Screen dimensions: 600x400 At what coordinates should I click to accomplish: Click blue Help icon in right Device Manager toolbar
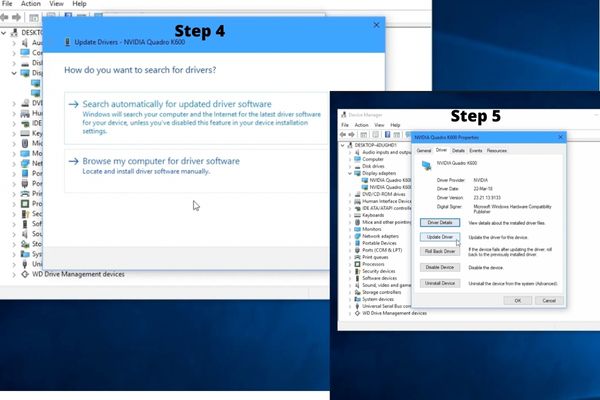click(387, 134)
